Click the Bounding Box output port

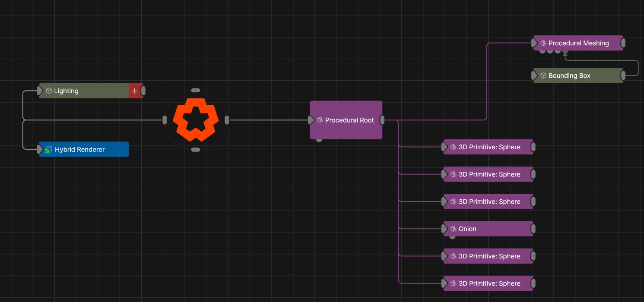point(623,76)
